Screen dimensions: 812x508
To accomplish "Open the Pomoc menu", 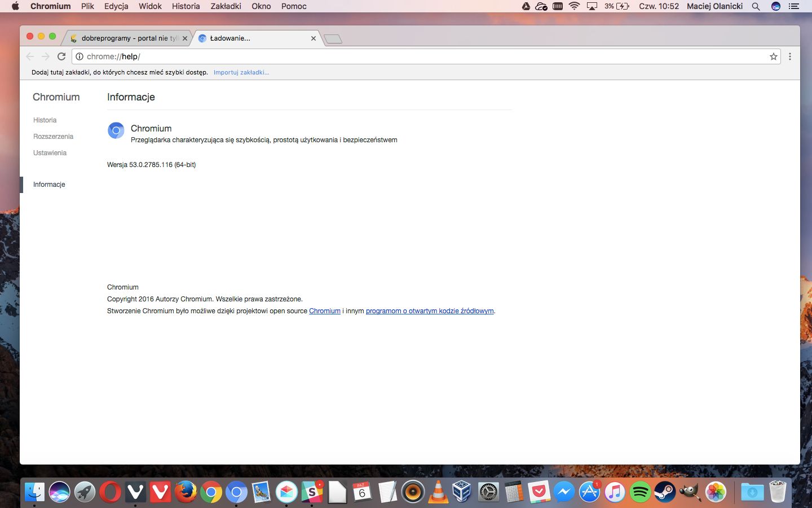I will [x=294, y=6].
